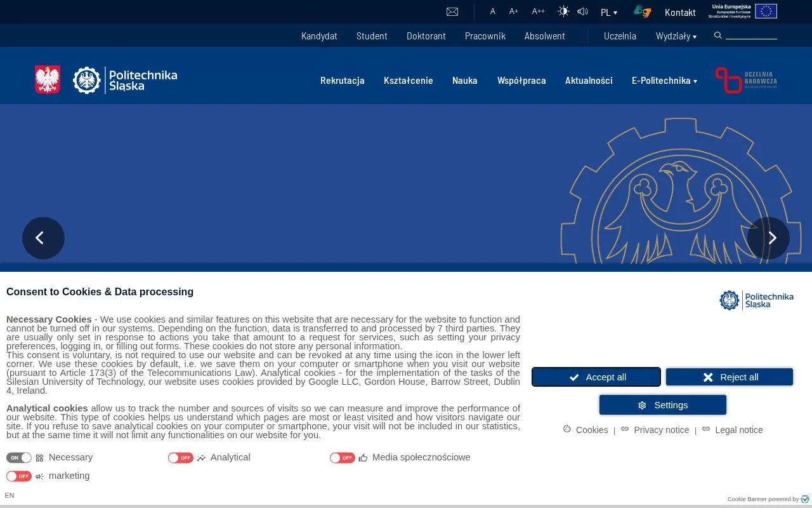
Task: Click the cookie banner provider badge icon
Action: [x=806, y=499]
